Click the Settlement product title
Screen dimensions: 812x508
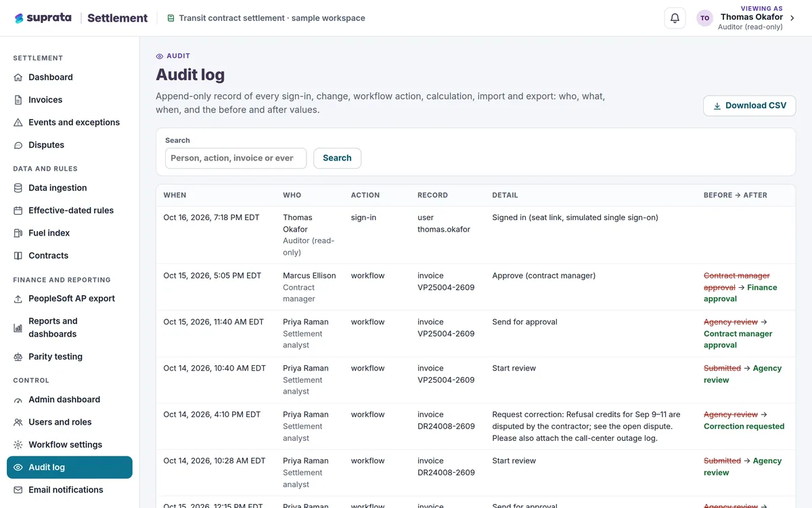[x=118, y=18]
